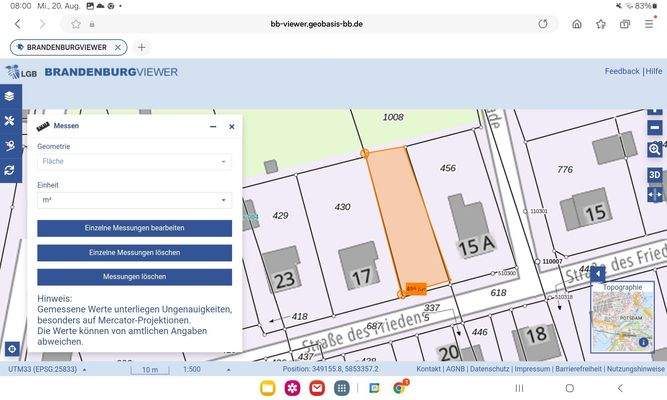
Task: Open the Feedback link
Action: pos(621,72)
